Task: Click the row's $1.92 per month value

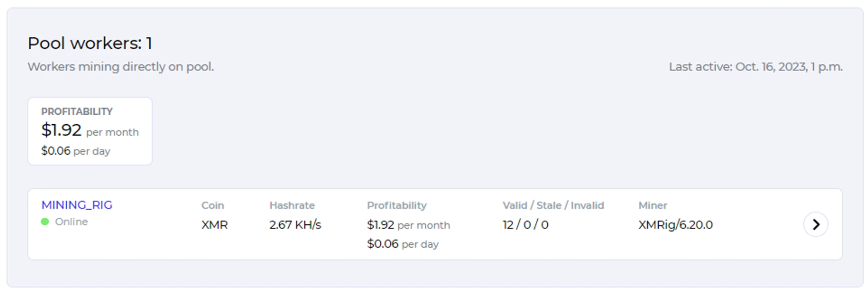Action: pyautogui.click(x=408, y=225)
